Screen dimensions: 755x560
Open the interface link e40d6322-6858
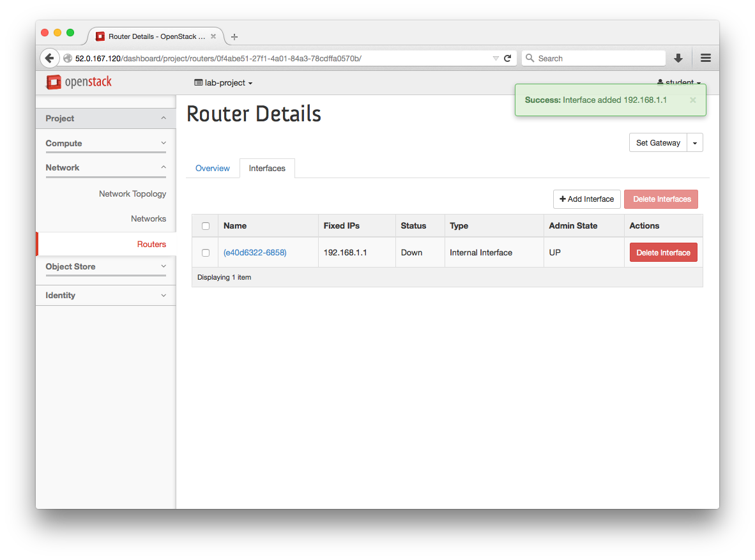[x=255, y=252]
